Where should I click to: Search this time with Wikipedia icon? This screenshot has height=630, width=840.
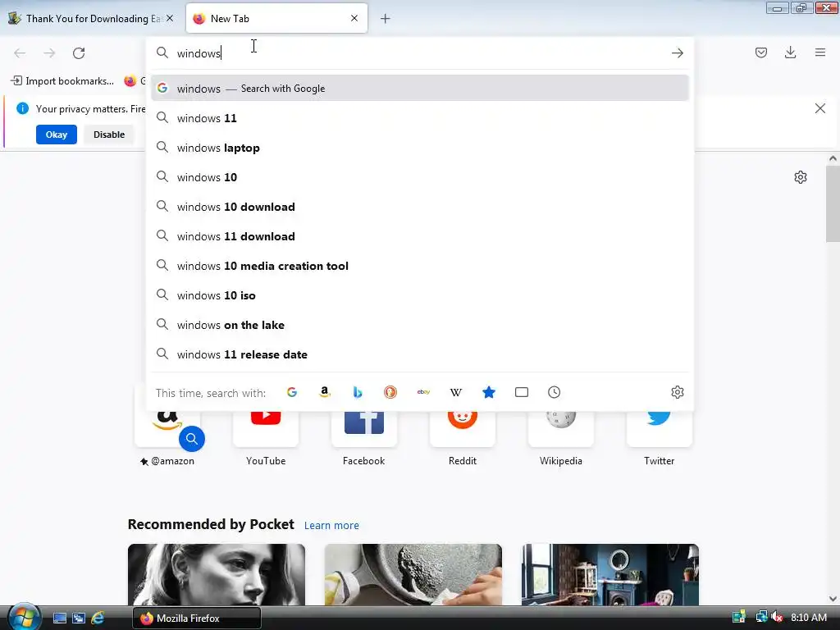pos(456,392)
